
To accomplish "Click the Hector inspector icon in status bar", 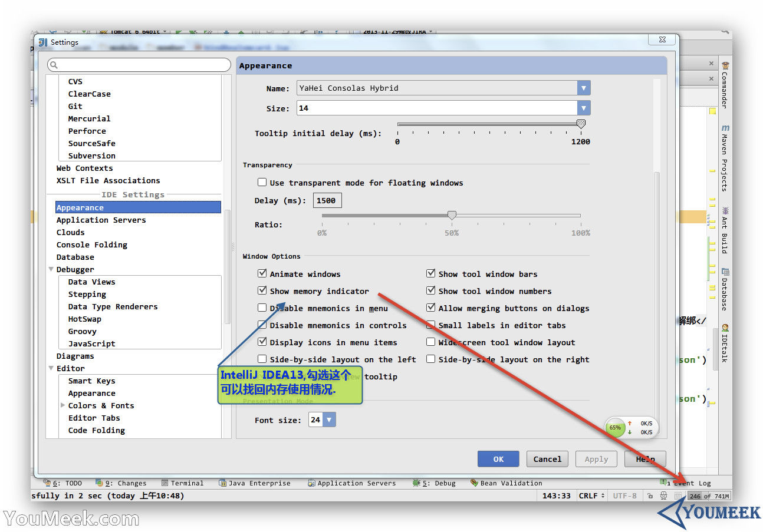I will click(x=664, y=496).
